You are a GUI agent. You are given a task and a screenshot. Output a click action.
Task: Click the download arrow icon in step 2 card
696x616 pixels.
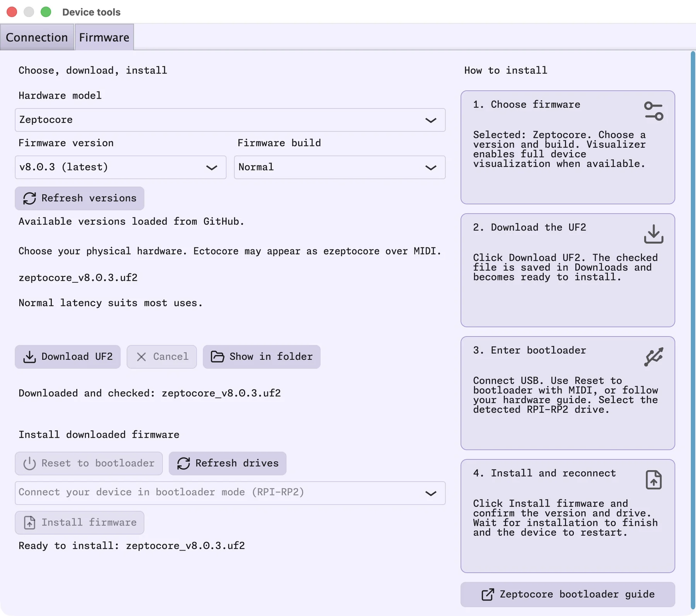[x=653, y=234]
